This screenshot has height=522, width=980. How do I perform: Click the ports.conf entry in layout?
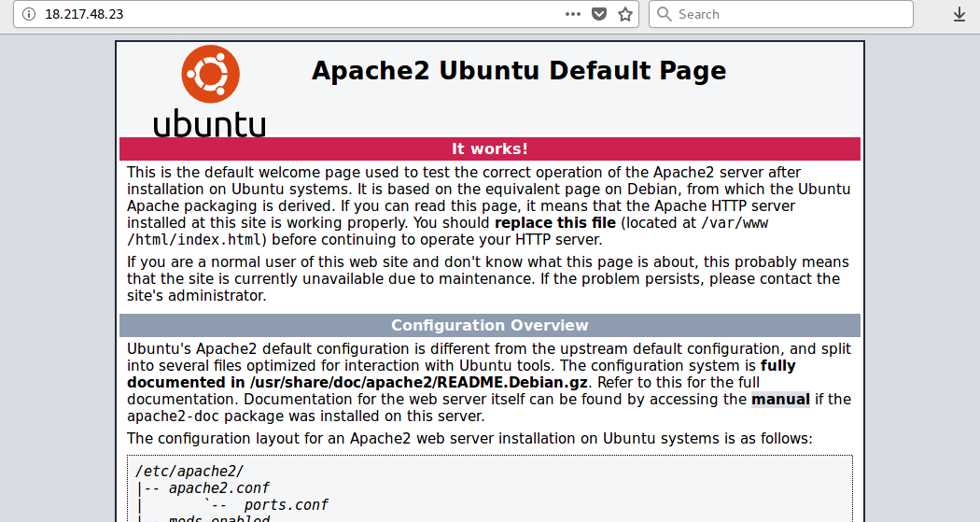pos(286,504)
